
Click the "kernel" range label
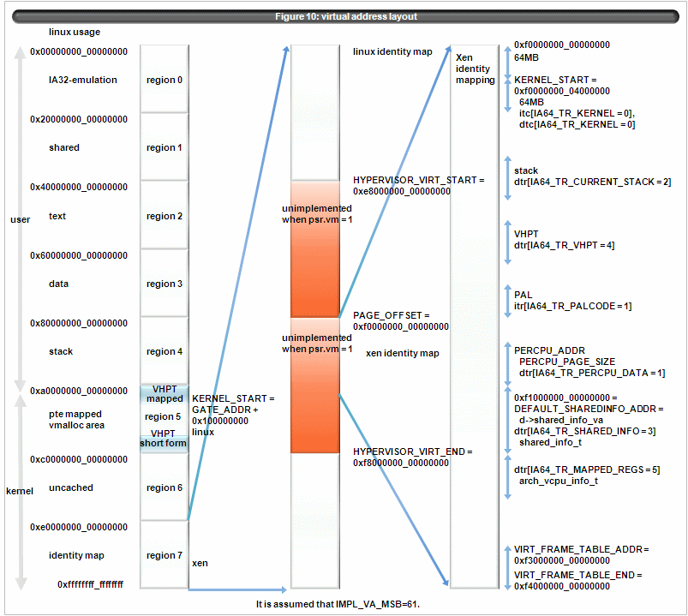pos(20,492)
